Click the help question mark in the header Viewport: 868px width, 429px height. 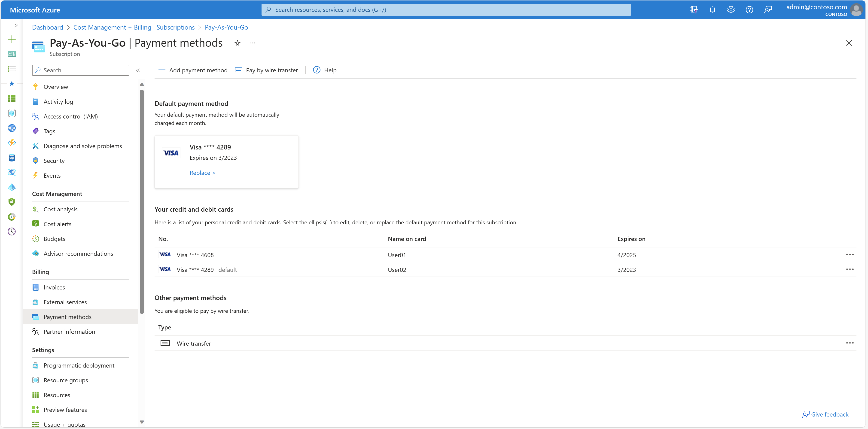(749, 10)
